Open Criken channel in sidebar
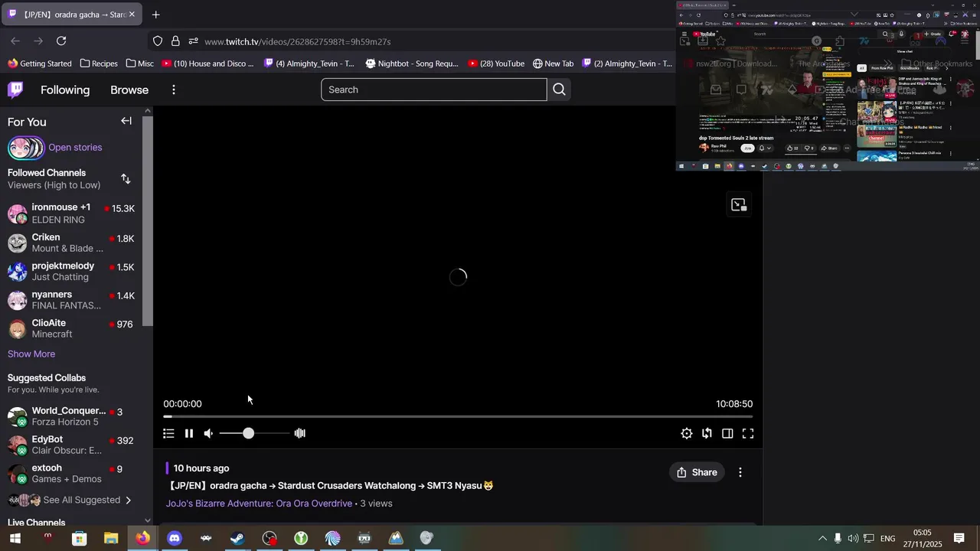 (71, 243)
